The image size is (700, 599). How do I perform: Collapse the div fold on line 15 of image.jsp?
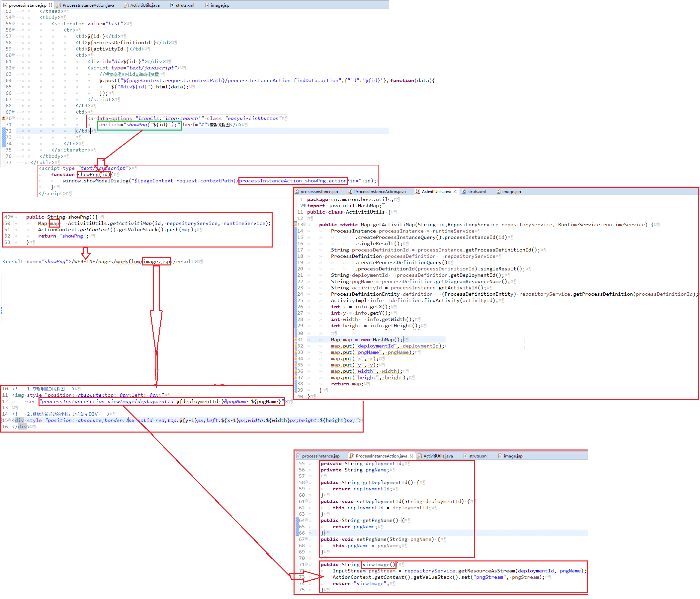pos(9,420)
